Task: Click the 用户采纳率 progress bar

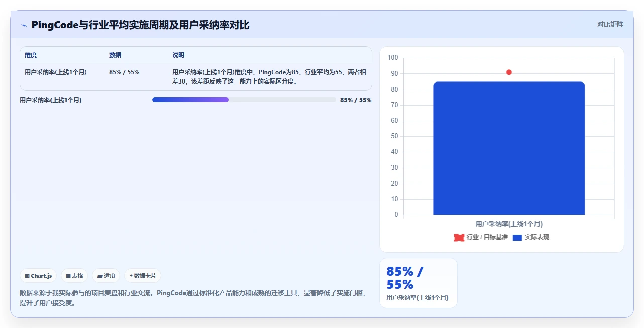Action: [244, 100]
